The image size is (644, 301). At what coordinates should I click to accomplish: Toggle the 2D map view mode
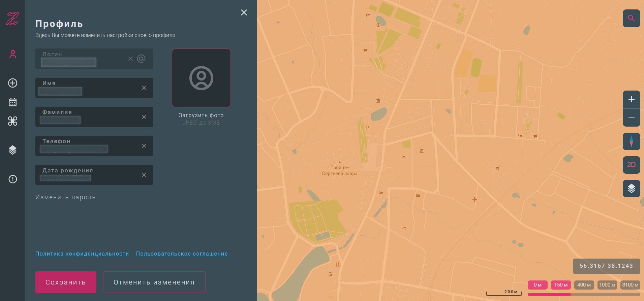631,165
